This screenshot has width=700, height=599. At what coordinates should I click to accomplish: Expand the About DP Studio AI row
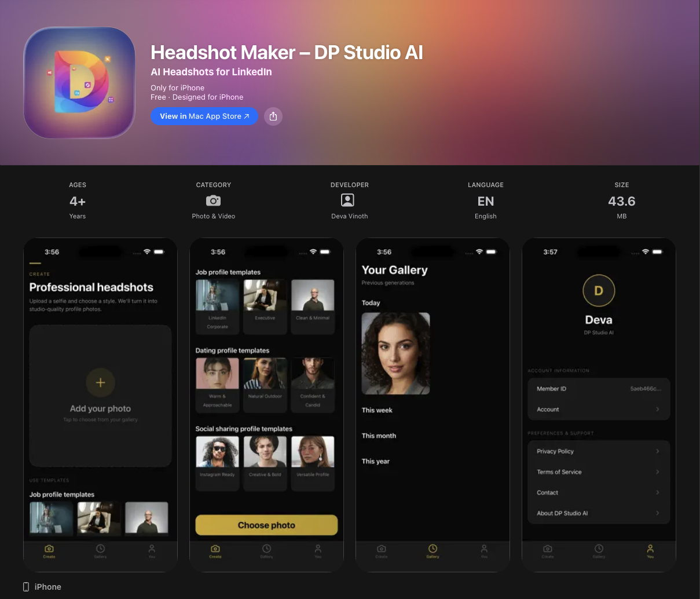tap(657, 513)
